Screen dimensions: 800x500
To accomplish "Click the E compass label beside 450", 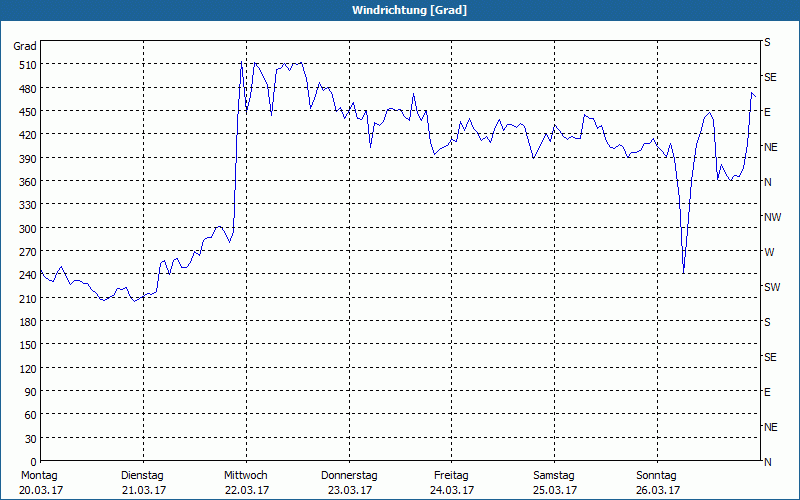I will coord(767,112).
